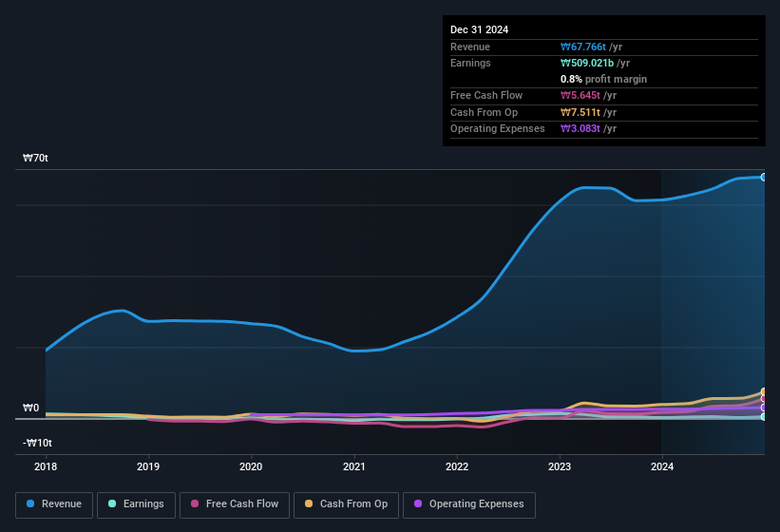Screen dimensions: 780x532
Task: Toggle the Earnings legend button
Action: (136, 505)
